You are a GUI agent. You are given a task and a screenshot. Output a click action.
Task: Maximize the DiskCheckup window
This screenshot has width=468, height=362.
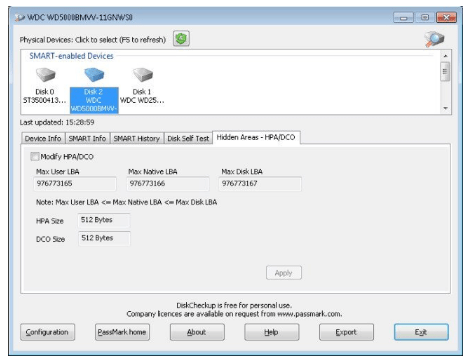pos(425,17)
